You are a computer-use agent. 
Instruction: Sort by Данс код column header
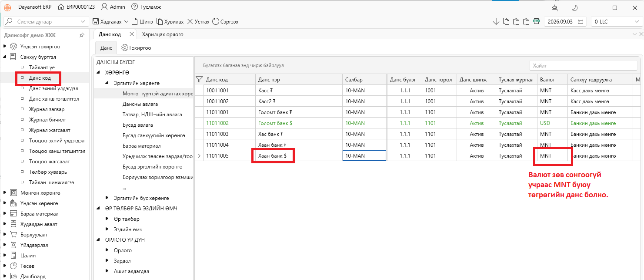(229, 79)
